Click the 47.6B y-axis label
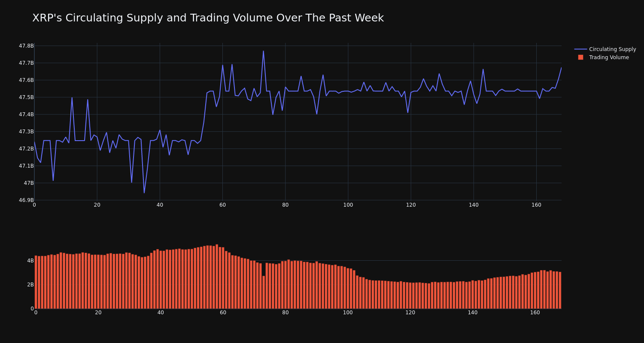644x343 pixels. 26,80
